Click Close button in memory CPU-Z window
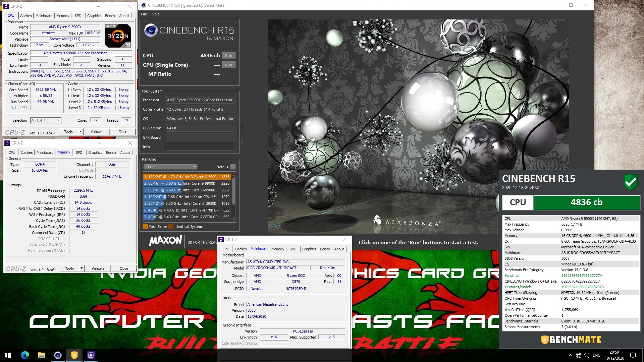 [124, 268]
